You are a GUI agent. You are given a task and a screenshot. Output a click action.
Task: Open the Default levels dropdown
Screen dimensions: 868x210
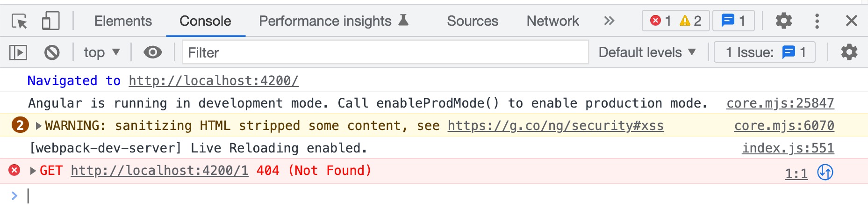pyautogui.click(x=647, y=52)
